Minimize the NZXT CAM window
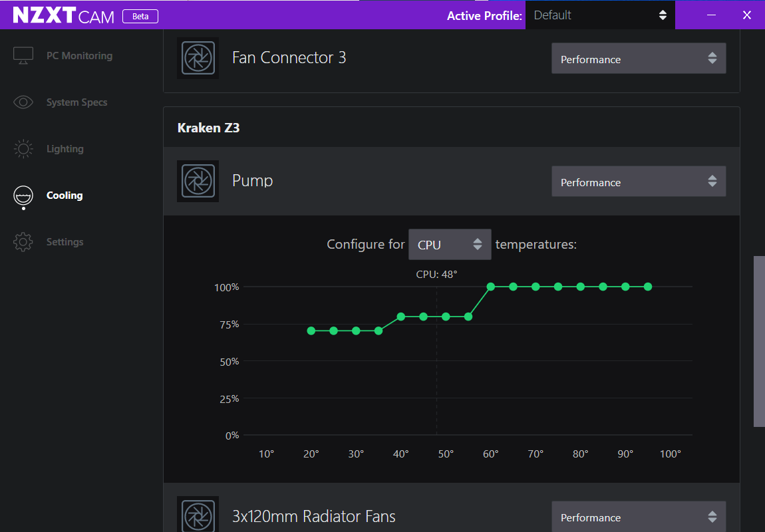This screenshot has width=765, height=532. pos(711,15)
